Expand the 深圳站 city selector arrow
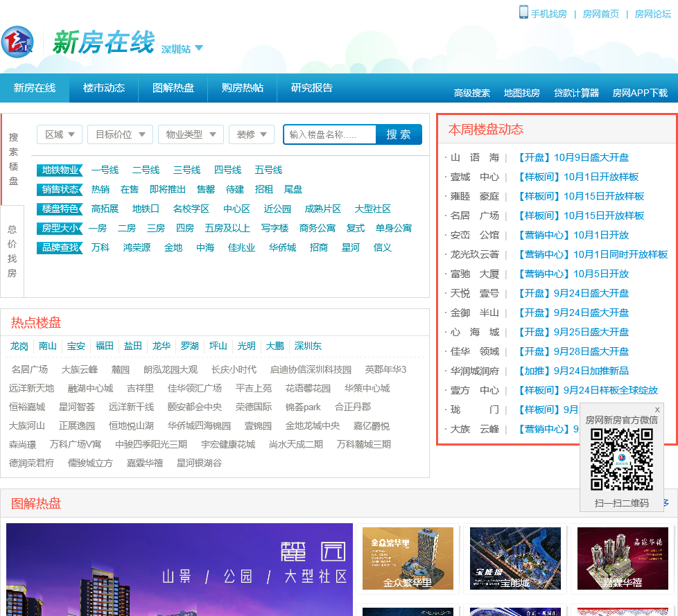 point(199,49)
